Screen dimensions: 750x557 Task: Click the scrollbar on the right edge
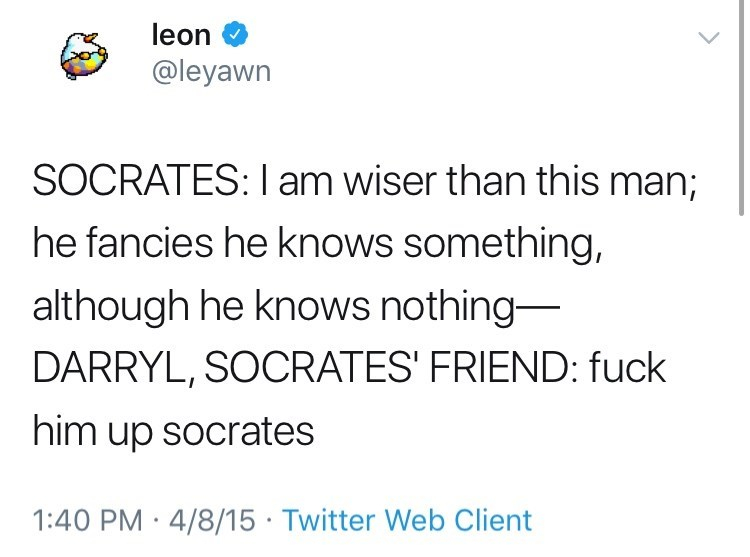click(x=741, y=110)
